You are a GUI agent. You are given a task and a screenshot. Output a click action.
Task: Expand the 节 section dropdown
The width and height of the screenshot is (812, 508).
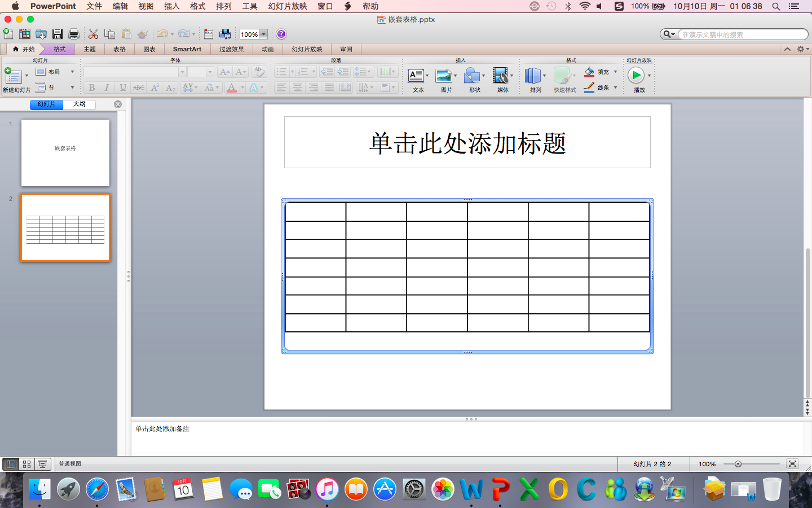[72, 87]
